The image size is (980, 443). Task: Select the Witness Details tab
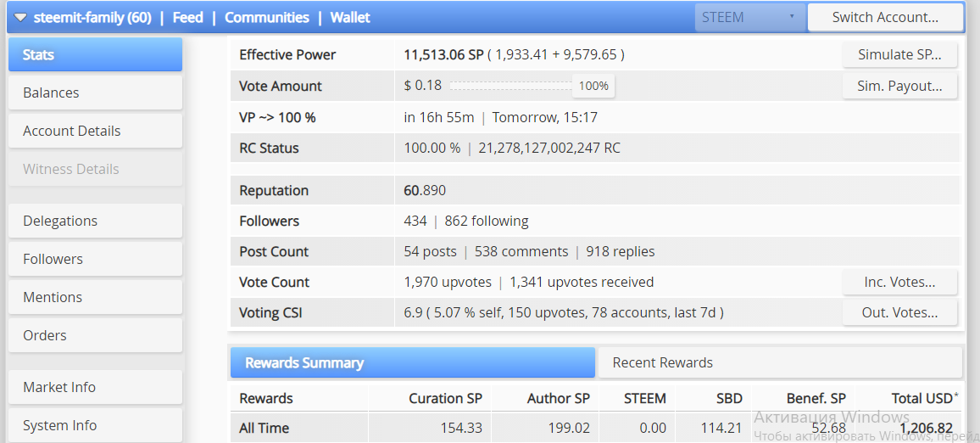95,169
